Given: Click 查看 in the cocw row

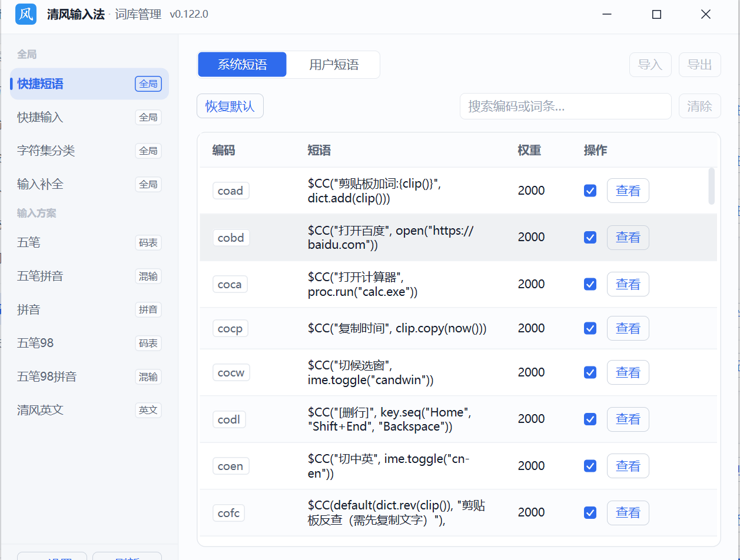Looking at the screenshot, I should (x=628, y=372).
